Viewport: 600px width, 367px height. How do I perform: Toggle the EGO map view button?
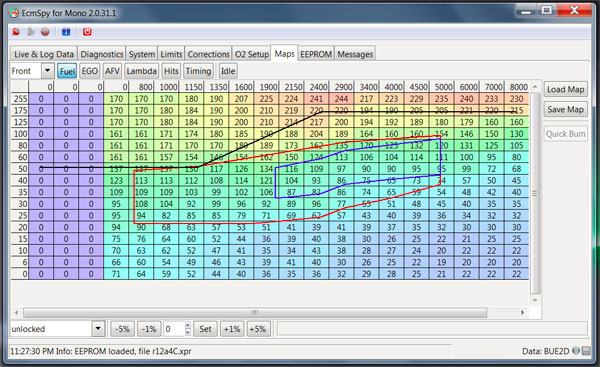[90, 71]
